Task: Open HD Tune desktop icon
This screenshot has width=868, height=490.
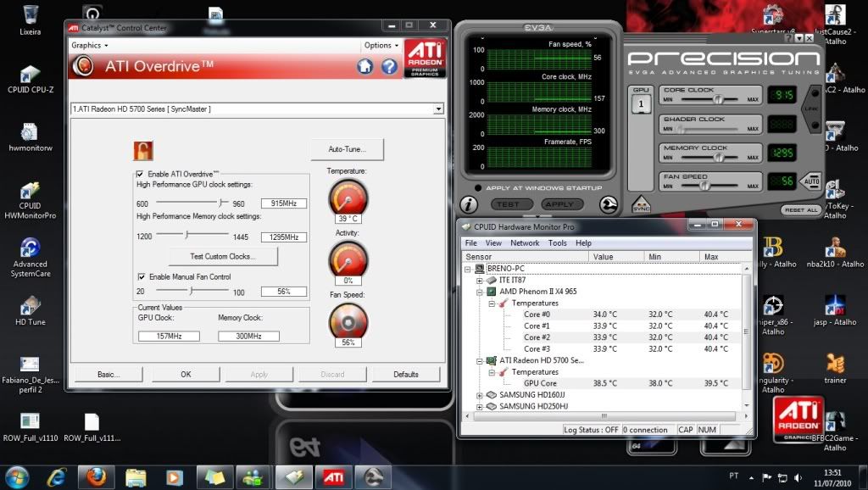Action: pos(31,310)
